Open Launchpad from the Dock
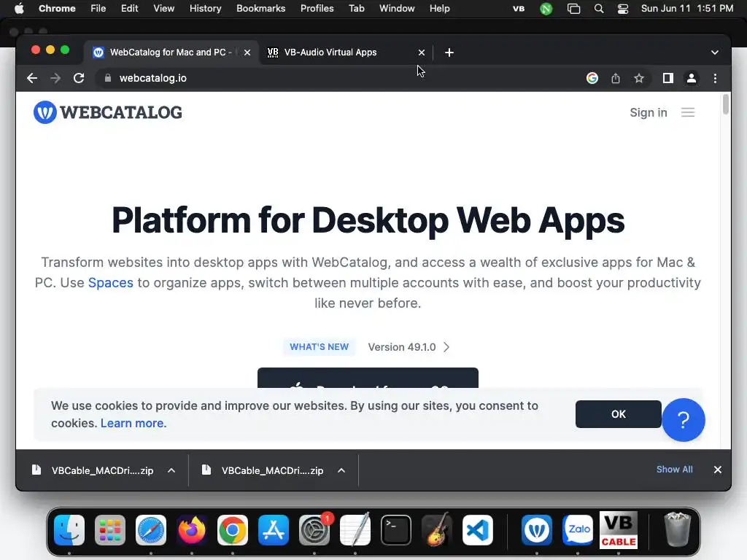Image resolution: width=747 pixels, height=560 pixels. coord(110,530)
